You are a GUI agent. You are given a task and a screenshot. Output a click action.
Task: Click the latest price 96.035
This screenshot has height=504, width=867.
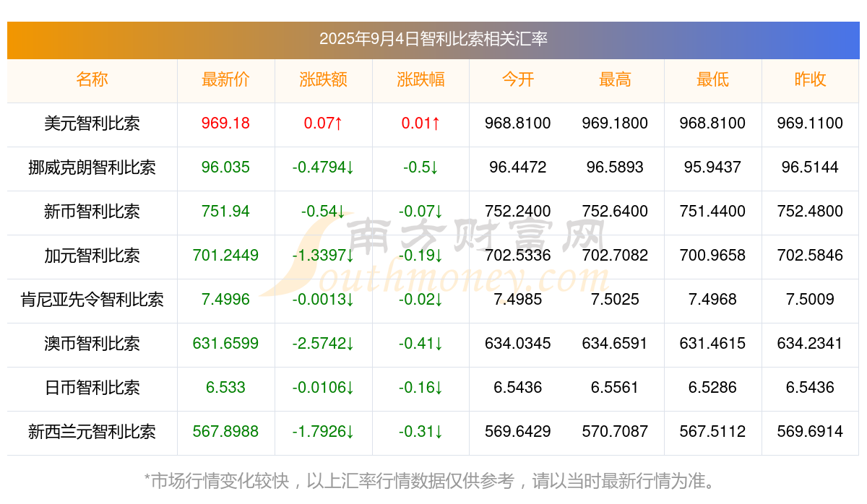[x=225, y=168]
